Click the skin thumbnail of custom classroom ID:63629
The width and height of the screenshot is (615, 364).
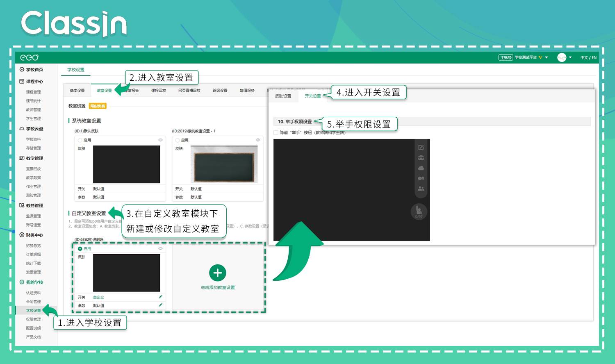(x=126, y=273)
